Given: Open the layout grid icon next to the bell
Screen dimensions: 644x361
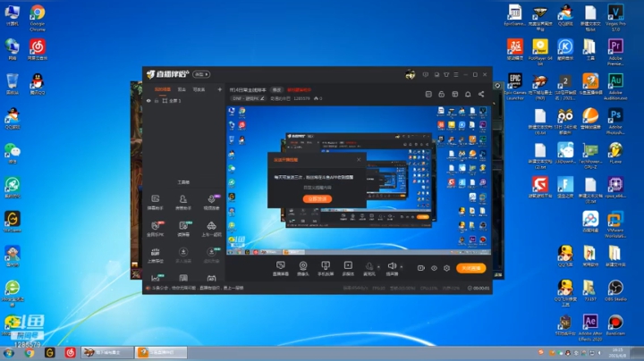Looking at the screenshot, I should 454,94.
